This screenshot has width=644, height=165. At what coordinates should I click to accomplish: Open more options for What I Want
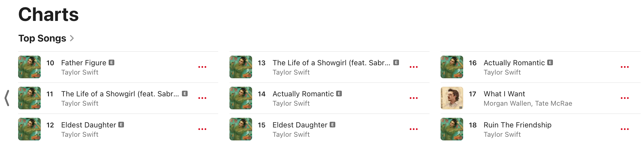click(624, 98)
